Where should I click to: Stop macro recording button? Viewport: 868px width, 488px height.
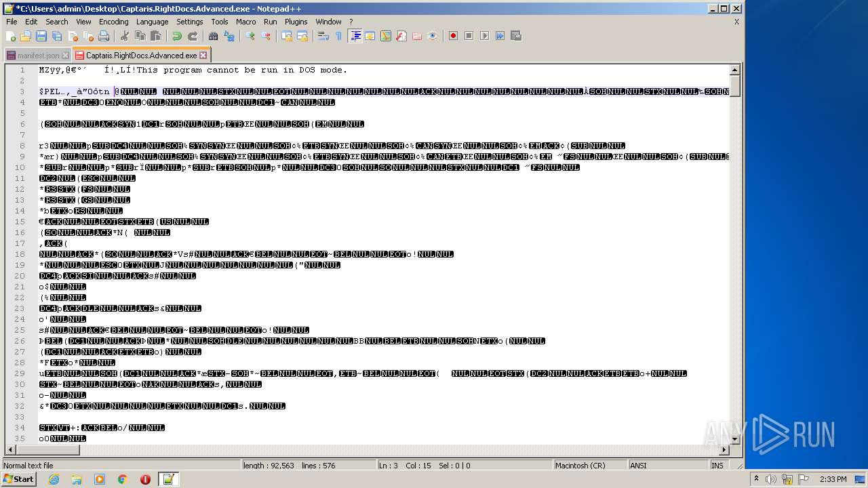(x=469, y=36)
